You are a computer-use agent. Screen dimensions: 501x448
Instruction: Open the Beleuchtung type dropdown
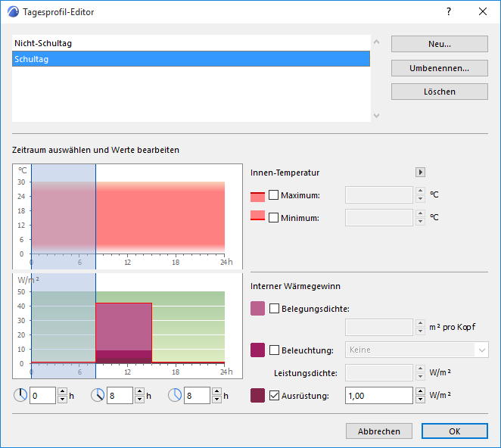click(x=416, y=350)
